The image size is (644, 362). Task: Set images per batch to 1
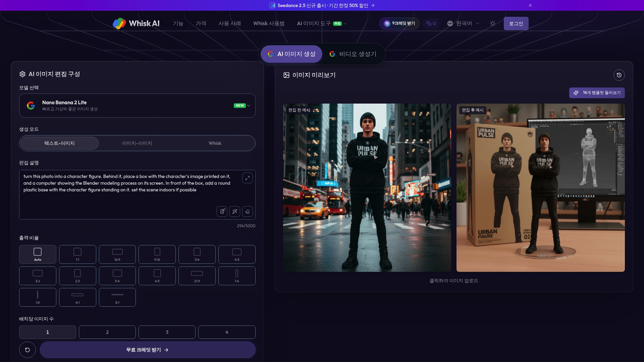point(48,332)
